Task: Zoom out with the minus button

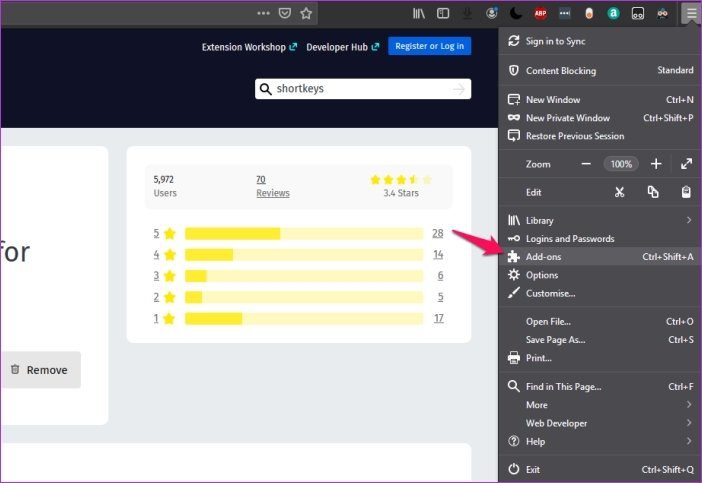Action: (586, 164)
